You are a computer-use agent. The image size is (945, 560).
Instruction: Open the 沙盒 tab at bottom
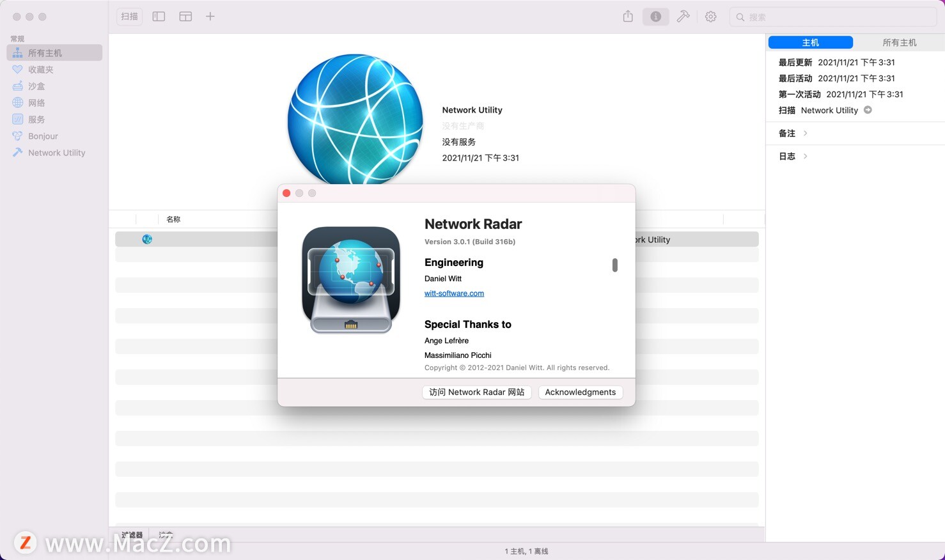point(166,534)
